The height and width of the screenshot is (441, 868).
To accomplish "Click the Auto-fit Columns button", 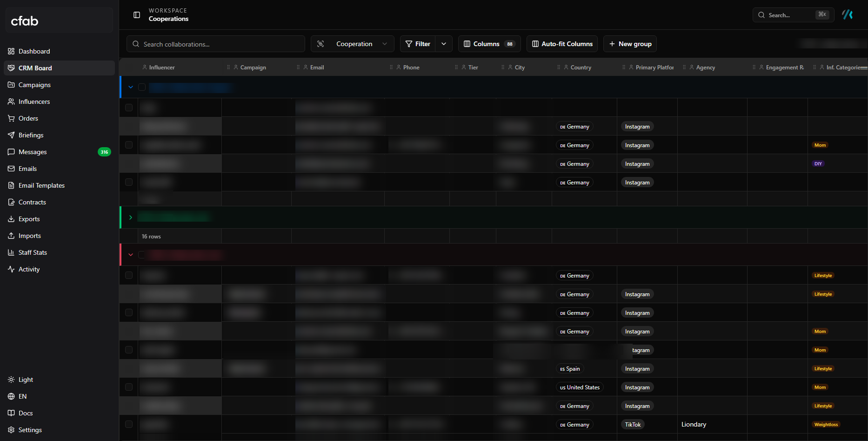I will 562,44.
